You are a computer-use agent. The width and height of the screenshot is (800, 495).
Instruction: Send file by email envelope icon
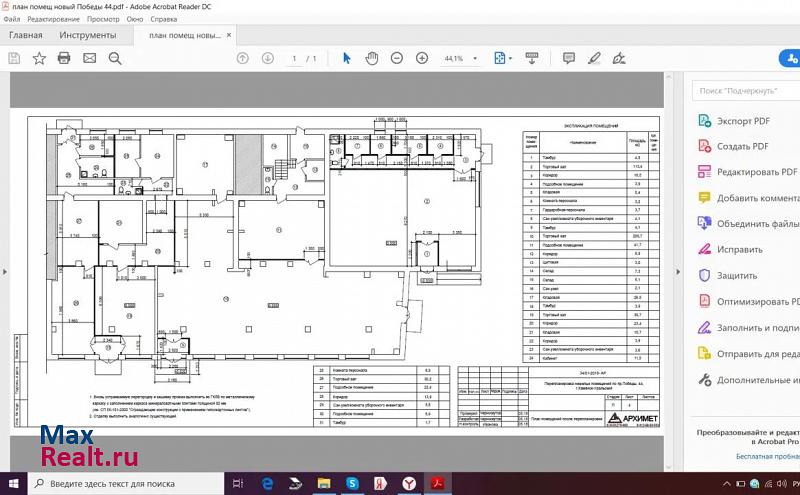(90, 59)
